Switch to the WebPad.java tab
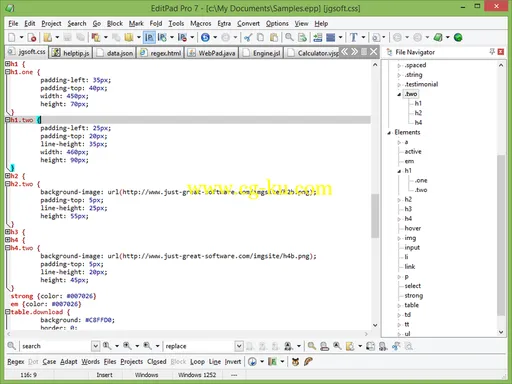This screenshot has height=384, width=512. pyautogui.click(x=212, y=53)
